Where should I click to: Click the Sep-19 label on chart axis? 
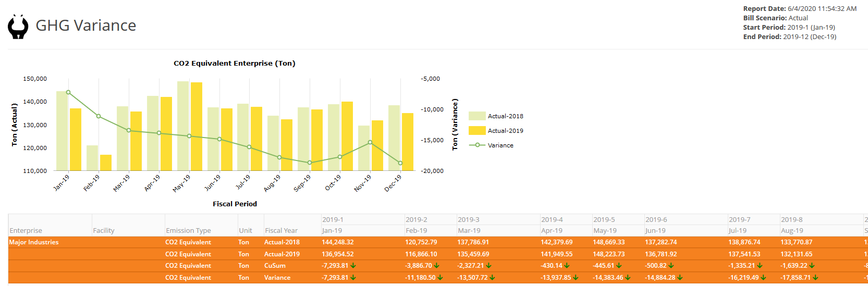point(302,183)
